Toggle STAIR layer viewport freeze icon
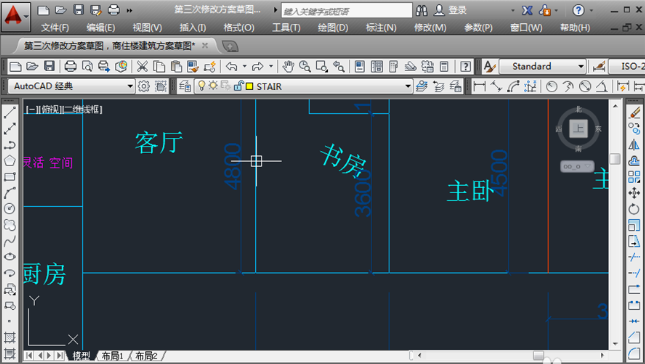645x364 pixels. (225, 86)
